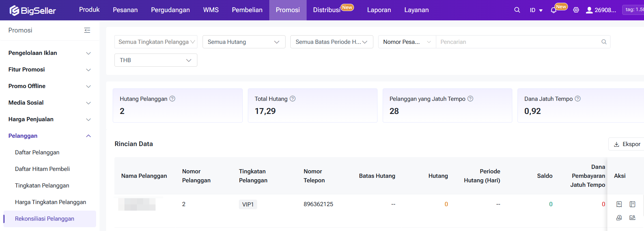644x231 pixels.
Task: Open the THB currency dropdown
Action: point(156,60)
